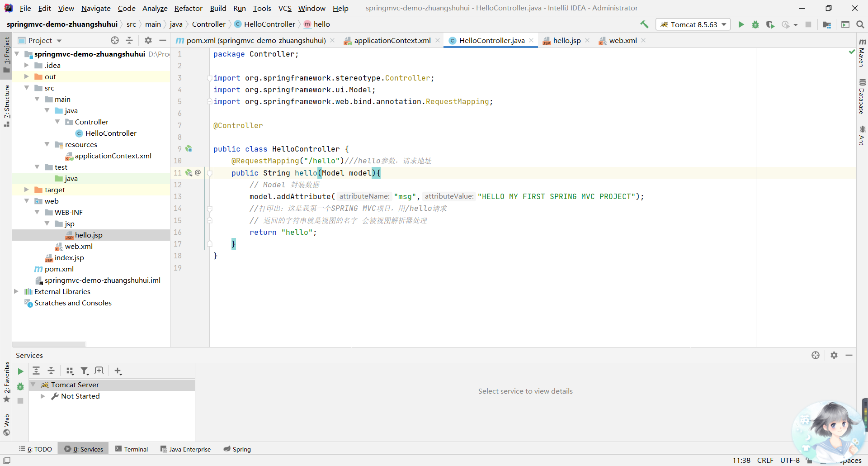Toggle the Maven tool window
Screen dimensions: 868x466
[x=862, y=52]
